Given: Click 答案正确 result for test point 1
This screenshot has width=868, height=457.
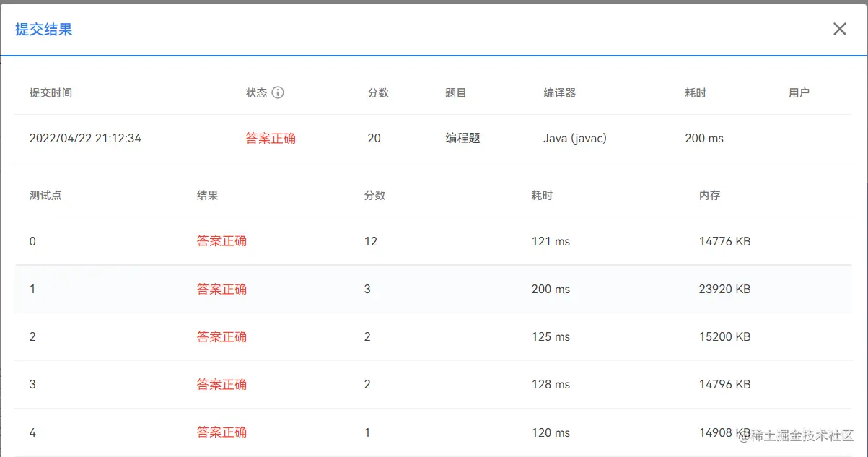Looking at the screenshot, I should coord(222,289).
